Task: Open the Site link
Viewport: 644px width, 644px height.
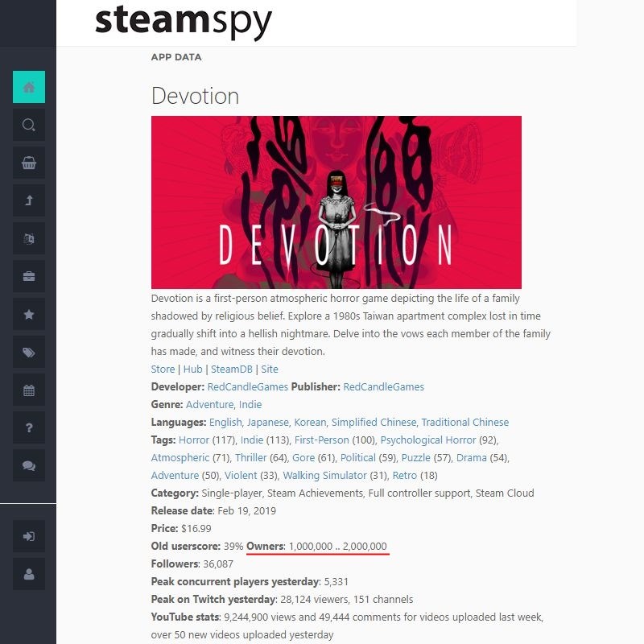Action: [270, 369]
